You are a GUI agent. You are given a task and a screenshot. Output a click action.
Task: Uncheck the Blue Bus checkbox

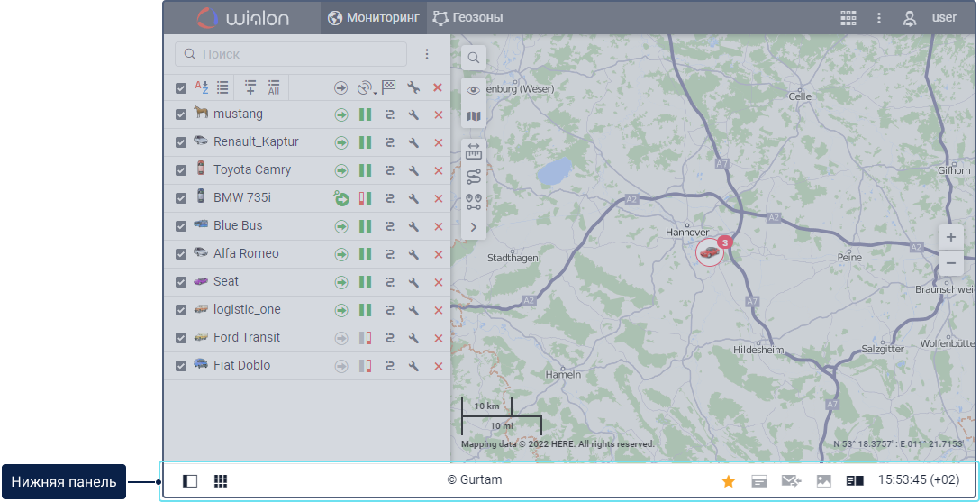pos(181,226)
